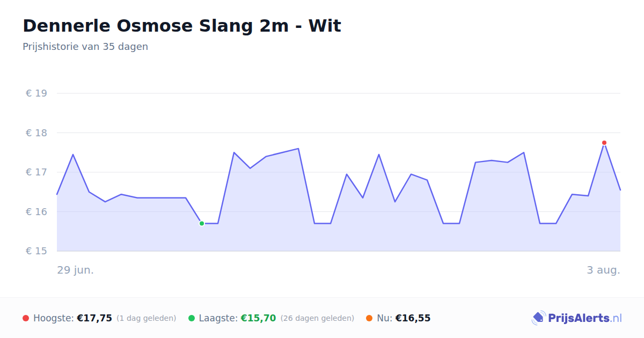This screenshot has width=644, height=338.
Task: Click the green Laagste legend dot
Action: coord(192,318)
